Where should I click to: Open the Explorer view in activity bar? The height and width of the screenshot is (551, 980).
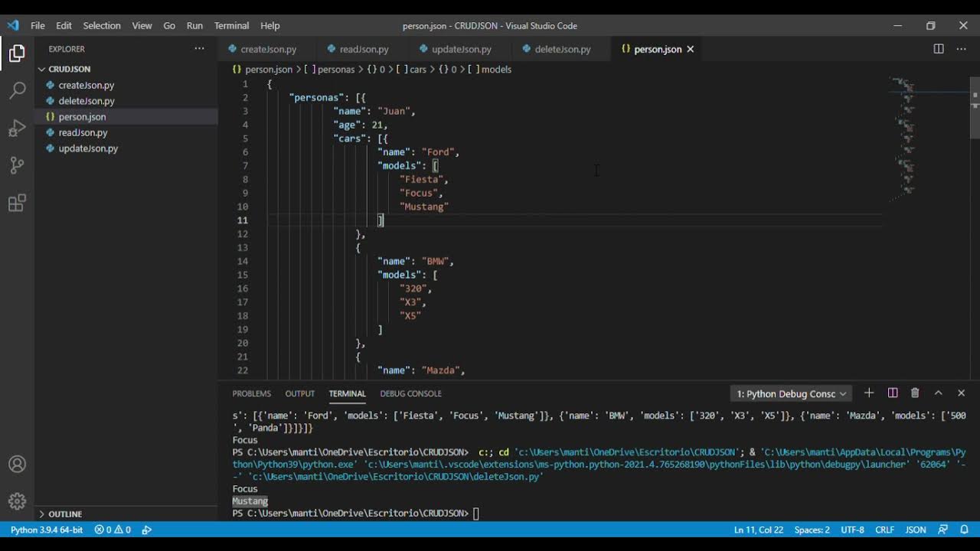click(17, 54)
